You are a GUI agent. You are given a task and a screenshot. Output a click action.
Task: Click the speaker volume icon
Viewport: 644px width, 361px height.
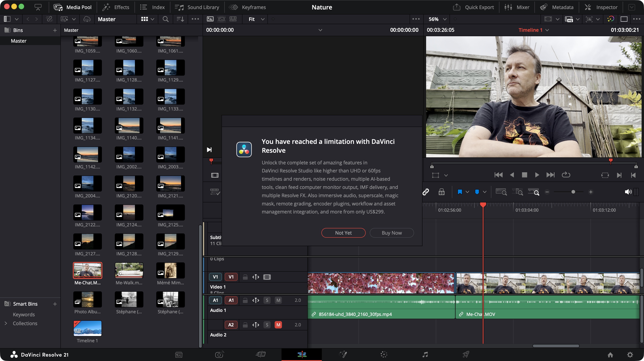click(628, 192)
